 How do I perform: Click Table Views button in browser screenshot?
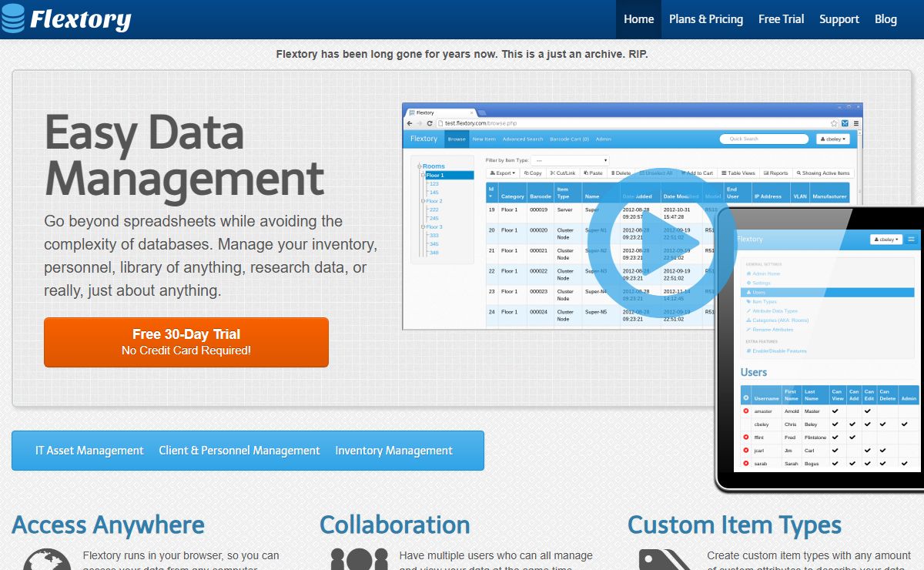click(738, 173)
